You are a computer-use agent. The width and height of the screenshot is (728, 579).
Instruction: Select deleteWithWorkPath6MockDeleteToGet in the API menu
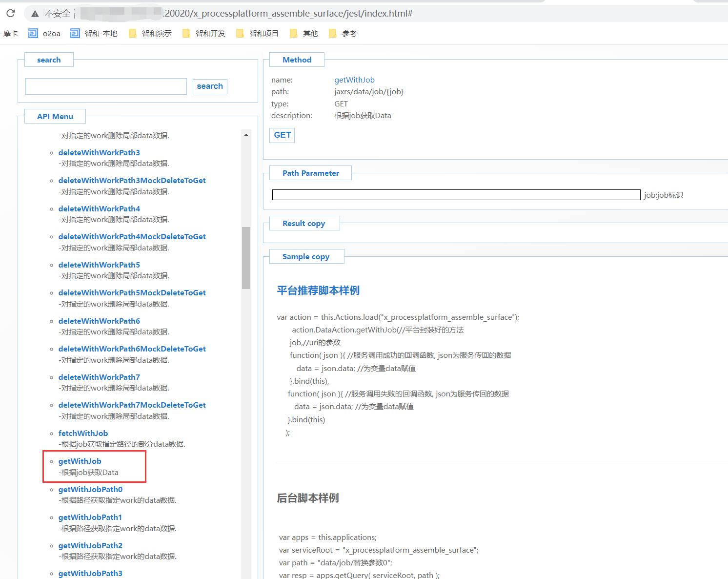[x=132, y=349]
